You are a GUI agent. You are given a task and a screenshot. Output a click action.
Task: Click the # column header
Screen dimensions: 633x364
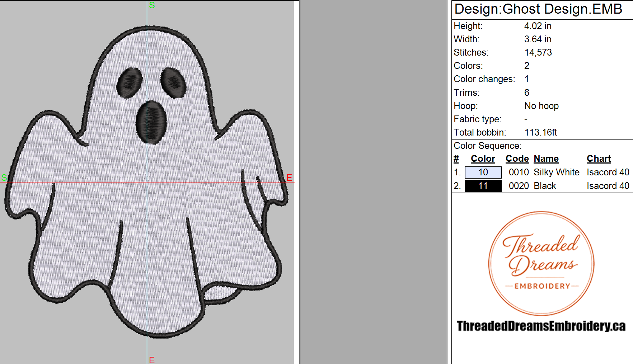coord(456,159)
